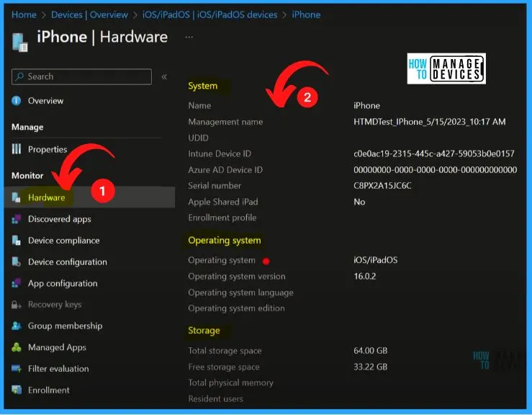Image resolution: width=532 pixels, height=415 pixels.
Task: Open the Overview menu item
Action: 45,101
